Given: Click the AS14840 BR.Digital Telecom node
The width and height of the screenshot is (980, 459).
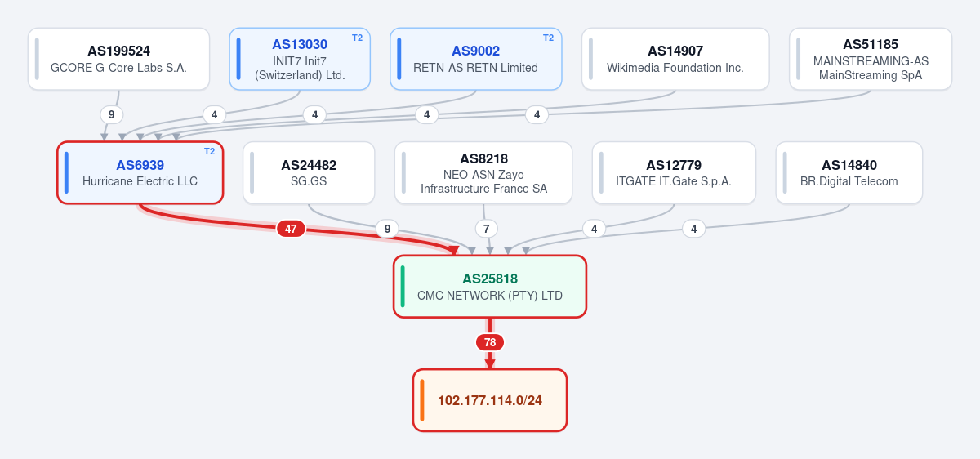Looking at the screenshot, I should [849, 172].
